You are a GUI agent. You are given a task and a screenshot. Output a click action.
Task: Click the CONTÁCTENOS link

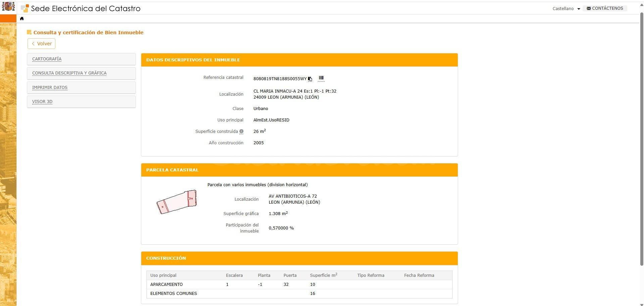click(x=605, y=8)
